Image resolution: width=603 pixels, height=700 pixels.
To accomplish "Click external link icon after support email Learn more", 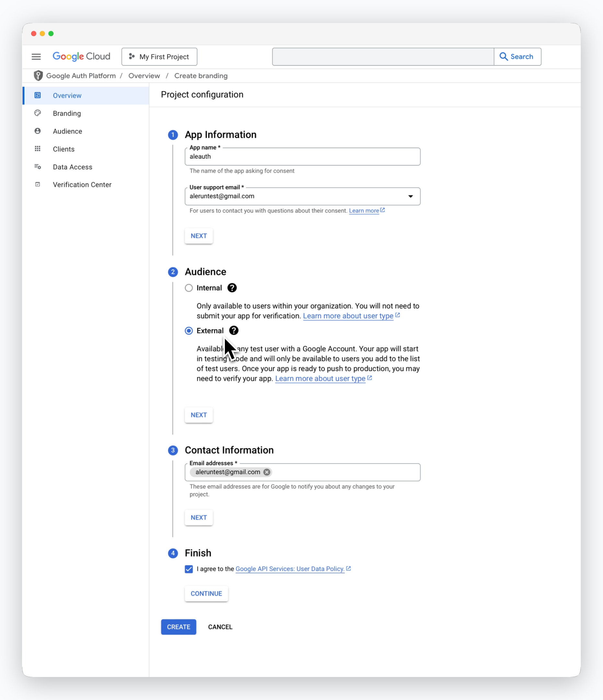I will click(x=383, y=210).
